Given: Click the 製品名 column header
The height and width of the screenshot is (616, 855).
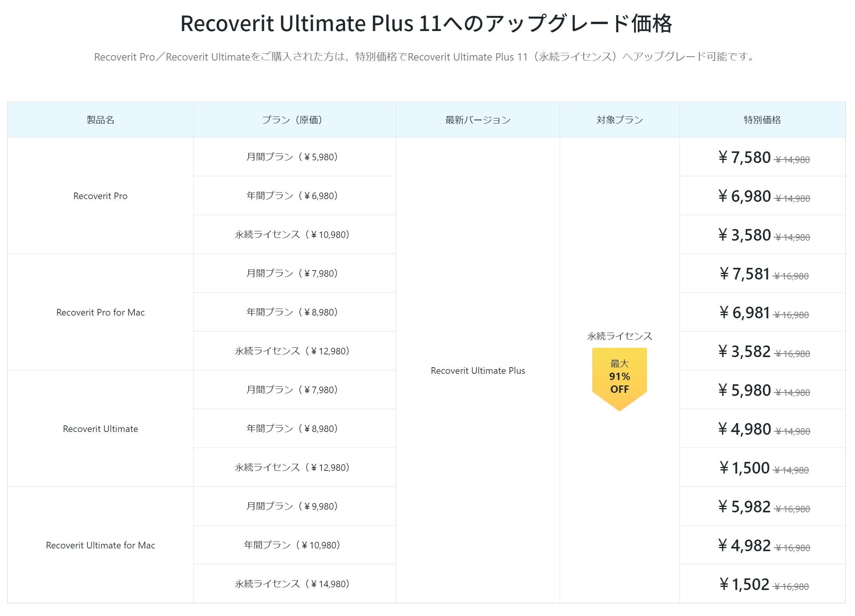Looking at the screenshot, I should point(100,120).
